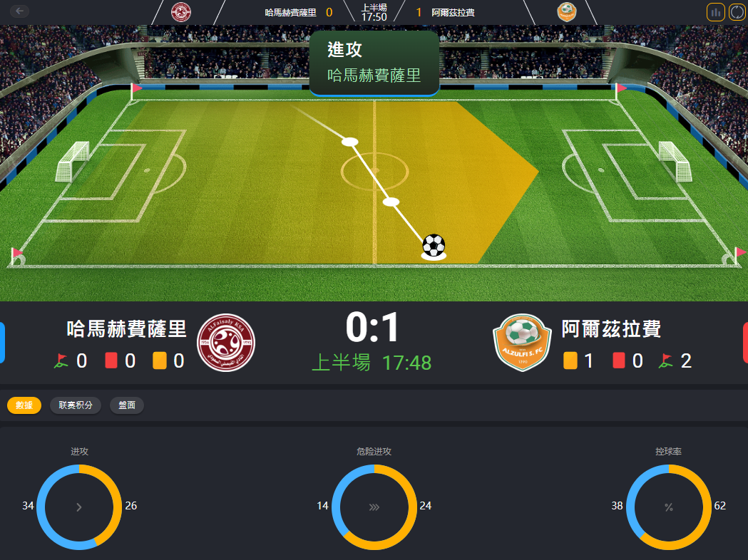Click home team corner flag icon
The width and height of the screenshot is (748, 560).
61,361
